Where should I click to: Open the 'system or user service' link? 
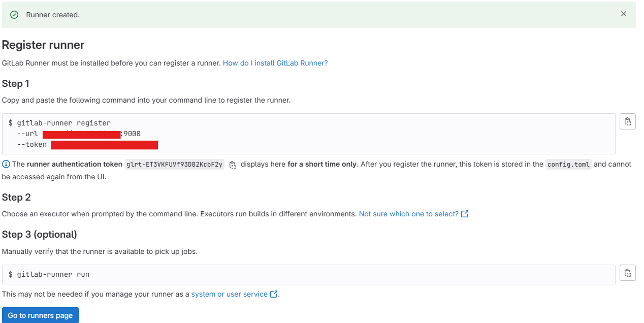point(234,294)
